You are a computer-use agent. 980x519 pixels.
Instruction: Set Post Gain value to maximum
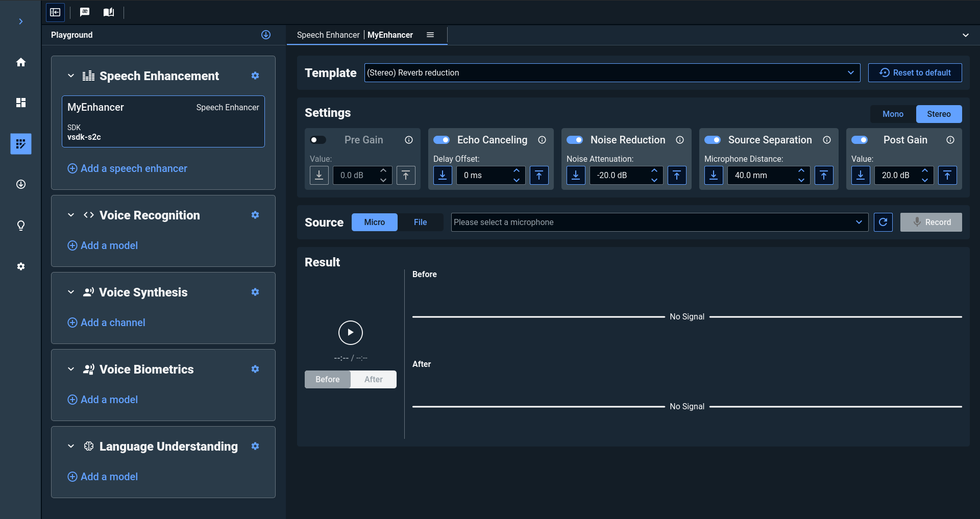tap(947, 176)
